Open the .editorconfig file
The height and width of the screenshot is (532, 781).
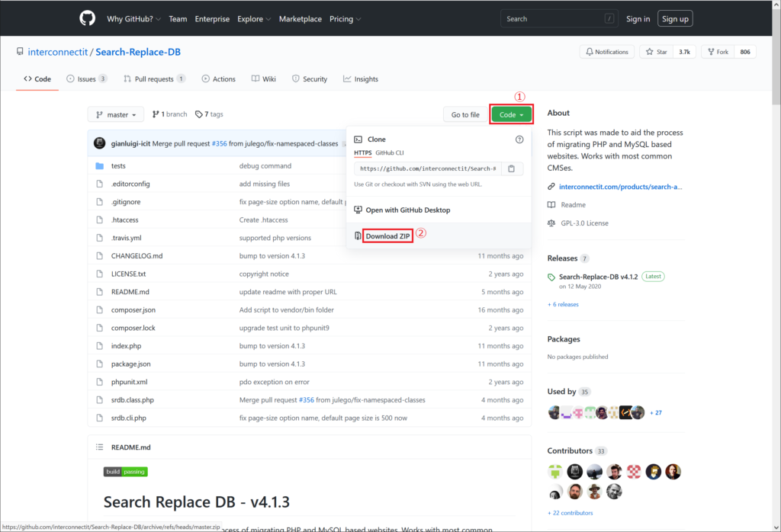point(130,184)
